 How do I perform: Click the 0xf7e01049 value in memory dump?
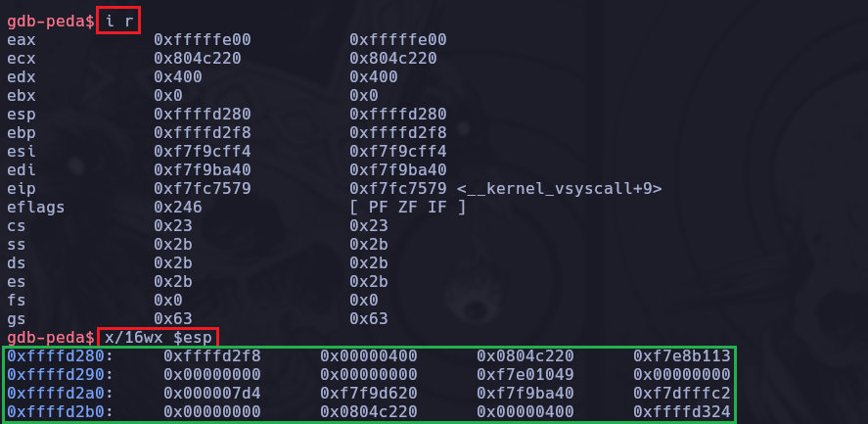(x=525, y=374)
